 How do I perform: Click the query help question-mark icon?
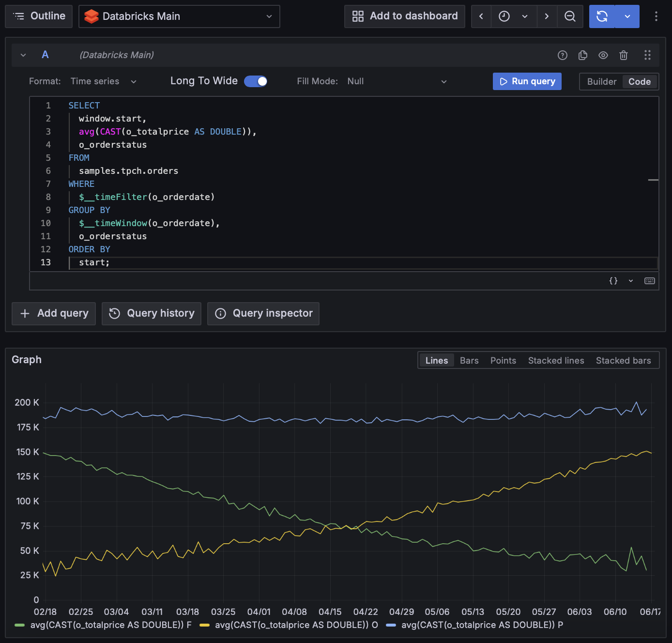tap(562, 55)
